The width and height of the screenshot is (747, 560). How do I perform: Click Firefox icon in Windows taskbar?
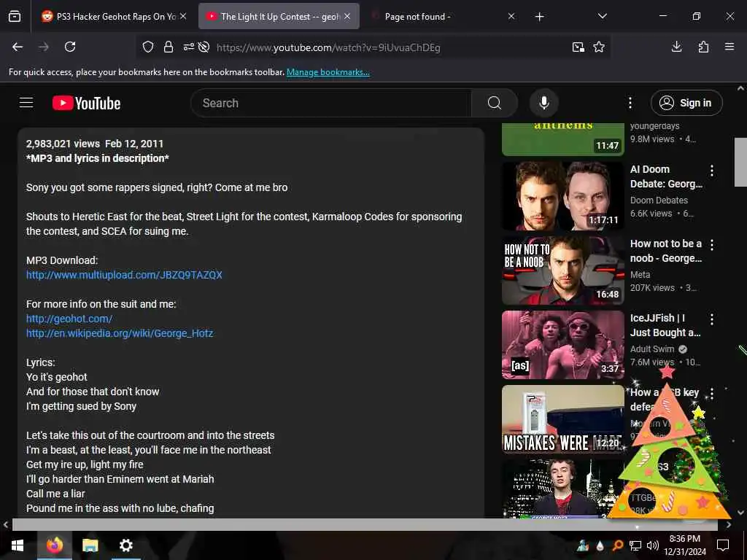(x=54, y=545)
